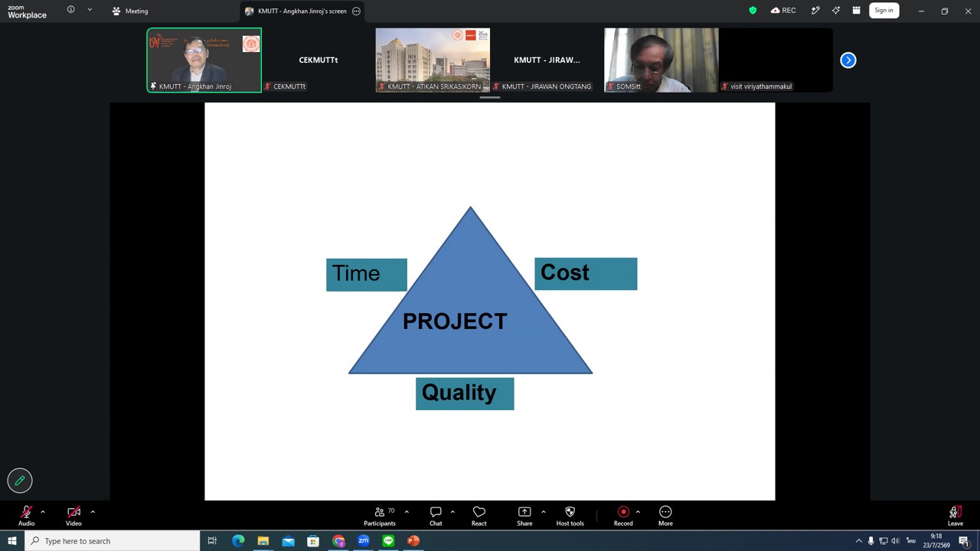Open the Windows notification center
Image resolution: width=980 pixels, height=551 pixels.
pos(964,541)
